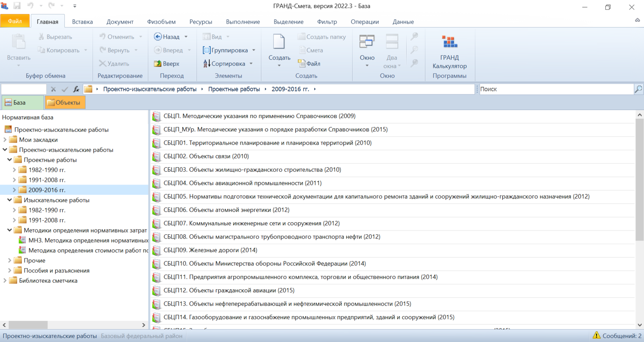Click the search magnifier icon

click(638, 89)
